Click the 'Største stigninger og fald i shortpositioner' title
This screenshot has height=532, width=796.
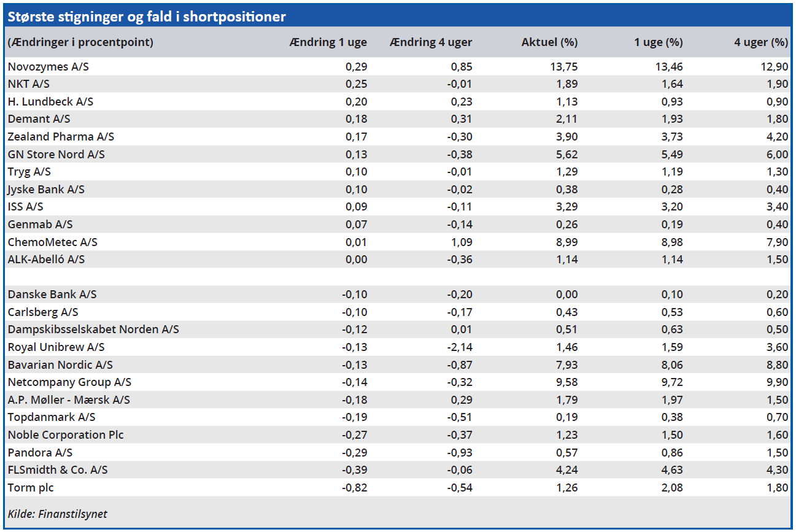coord(147,17)
